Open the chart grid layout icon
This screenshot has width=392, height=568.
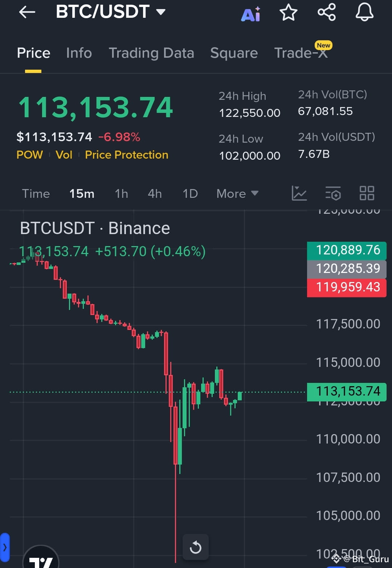(367, 193)
